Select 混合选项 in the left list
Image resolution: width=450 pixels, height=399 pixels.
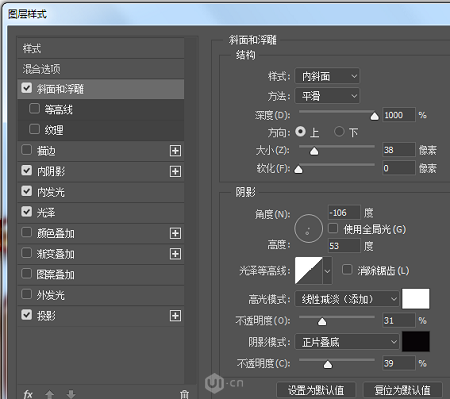click(101, 69)
